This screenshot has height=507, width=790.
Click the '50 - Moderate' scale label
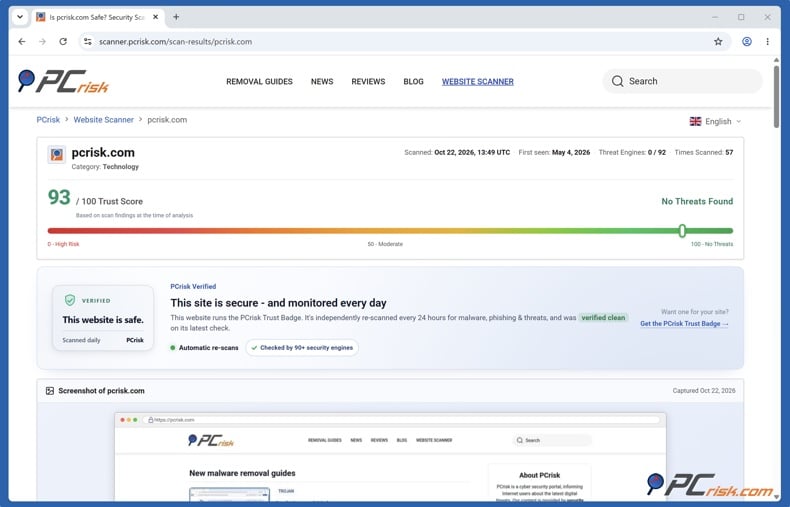point(385,244)
